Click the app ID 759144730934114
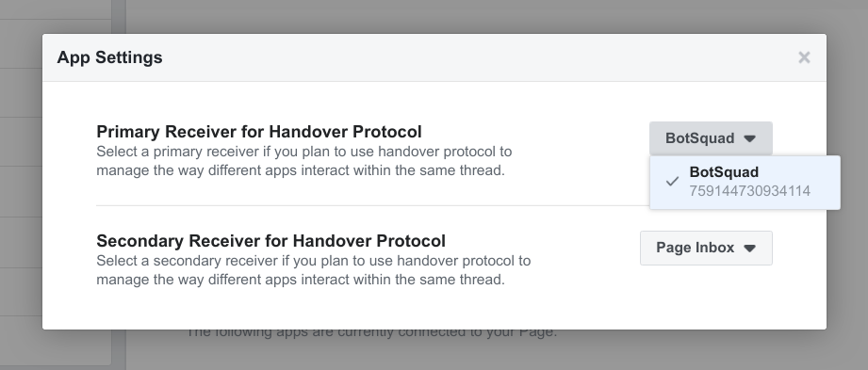The width and height of the screenshot is (868, 370). pos(749,191)
